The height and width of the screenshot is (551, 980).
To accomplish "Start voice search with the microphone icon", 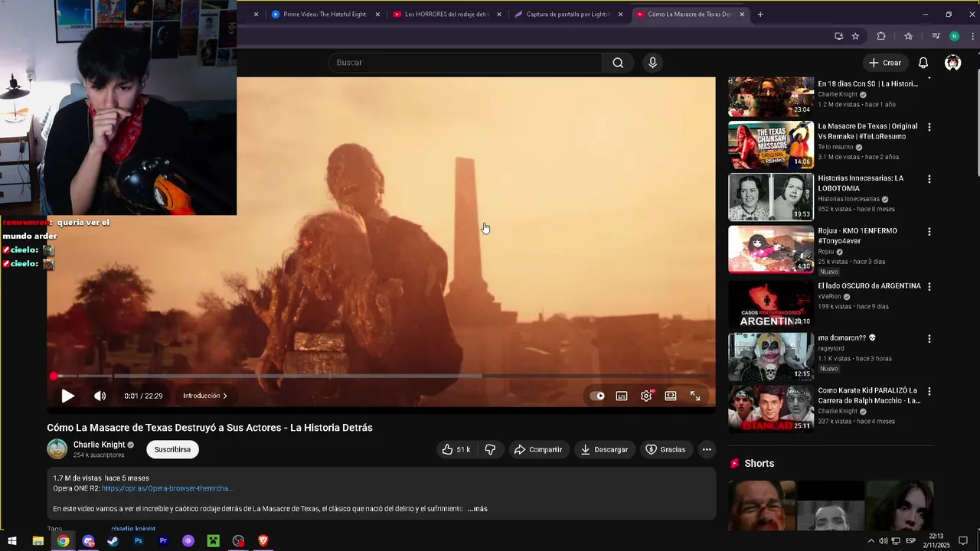I will pyautogui.click(x=652, y=63).
